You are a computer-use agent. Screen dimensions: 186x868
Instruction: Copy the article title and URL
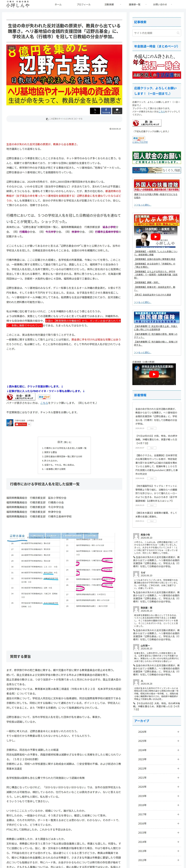(x=64, y=119)
